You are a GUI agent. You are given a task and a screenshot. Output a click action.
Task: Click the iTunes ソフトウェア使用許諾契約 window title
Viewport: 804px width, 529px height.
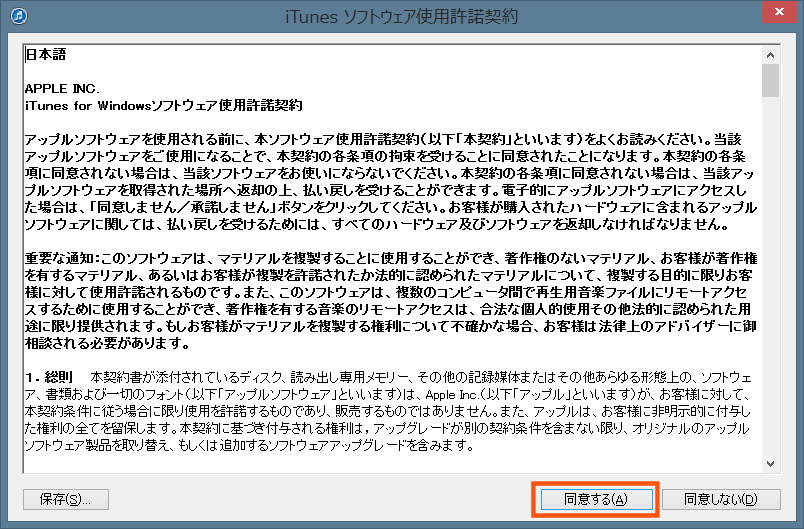[400, 16]
